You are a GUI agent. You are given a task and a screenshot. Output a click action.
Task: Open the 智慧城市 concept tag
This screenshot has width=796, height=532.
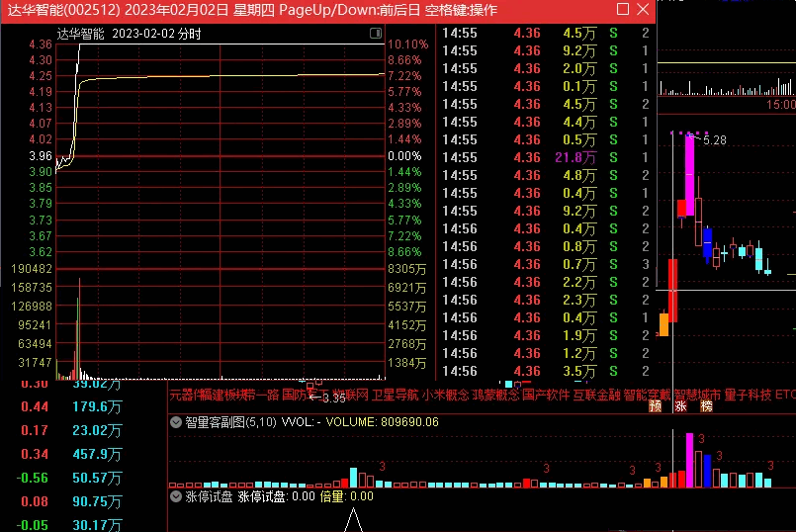point(697,395)
